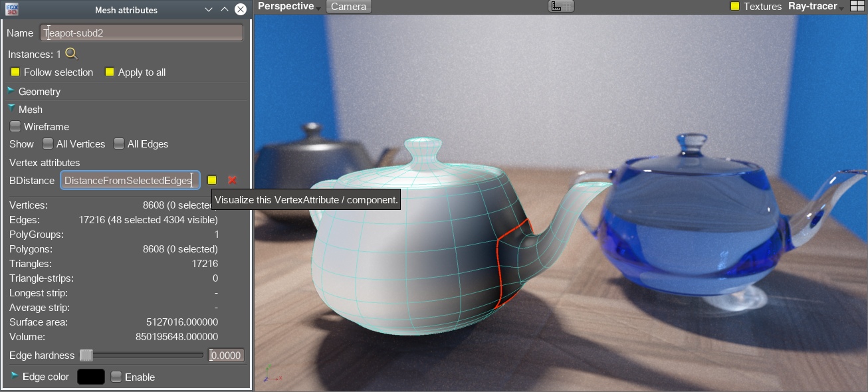Click the Edge hardness slider handle
The height and width of the screenshot is (392, 868).
click(x=86, y=355)
